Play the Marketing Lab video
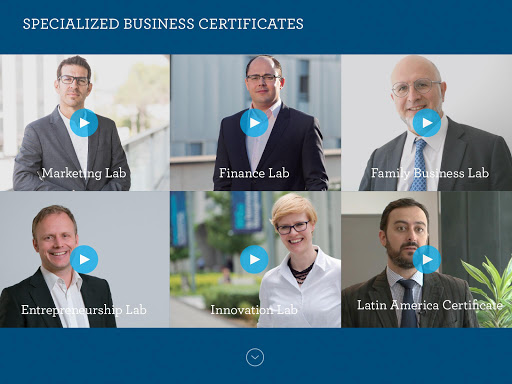 click(84, 123)
